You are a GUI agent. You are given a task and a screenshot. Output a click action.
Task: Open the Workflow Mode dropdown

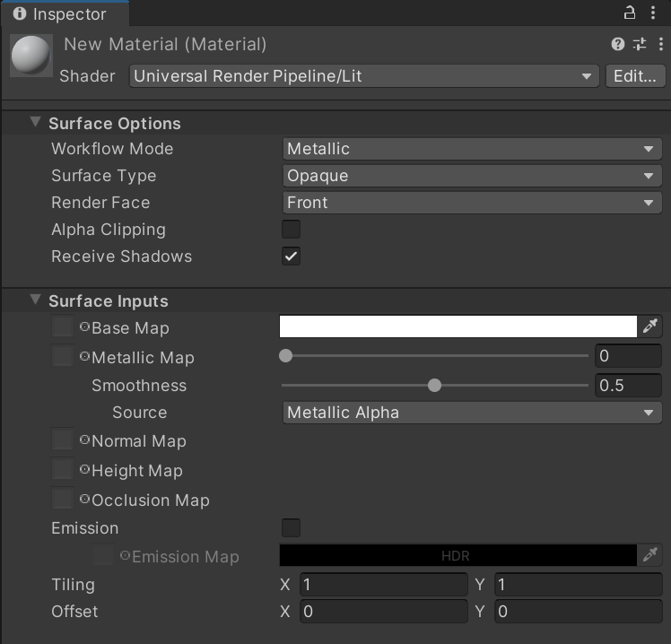click(x=472, y=149)
